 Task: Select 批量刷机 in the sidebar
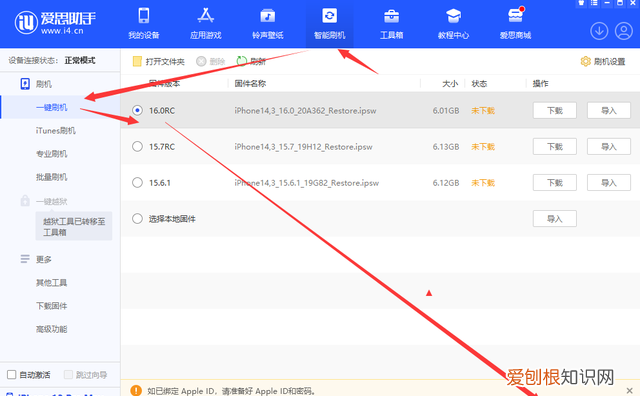click(x=51, y=177)
